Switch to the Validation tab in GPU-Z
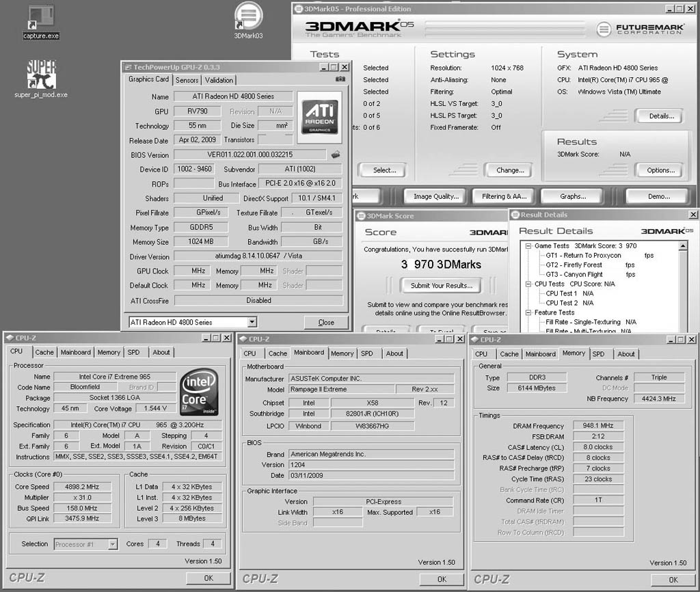This screenshot has width=700, height=592. tap(219, 80)
